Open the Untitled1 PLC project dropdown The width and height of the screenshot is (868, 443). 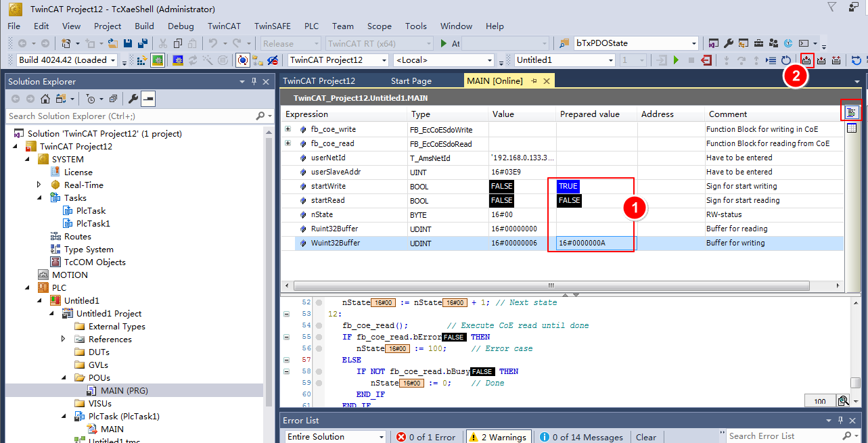(611, 60)
